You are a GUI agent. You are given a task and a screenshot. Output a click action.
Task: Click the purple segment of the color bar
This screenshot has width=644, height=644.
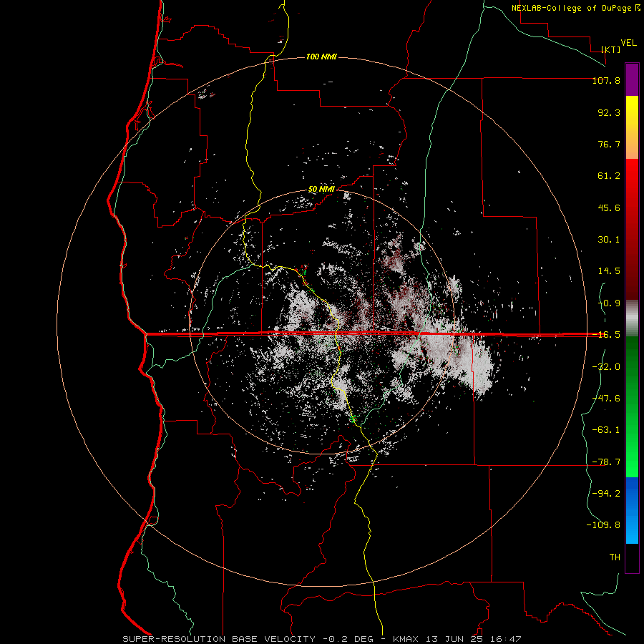tap(632, 79)
